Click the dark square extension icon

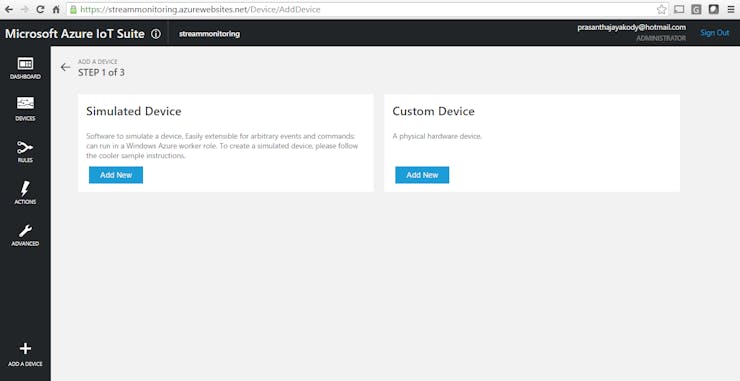[714, 9]
